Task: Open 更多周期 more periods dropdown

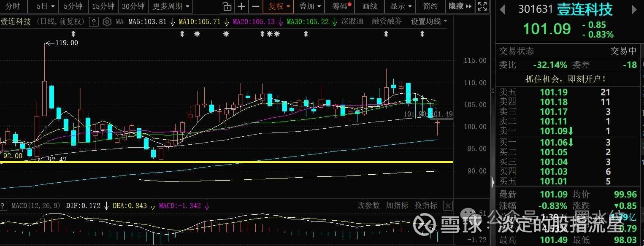Action: pos(171,6)
